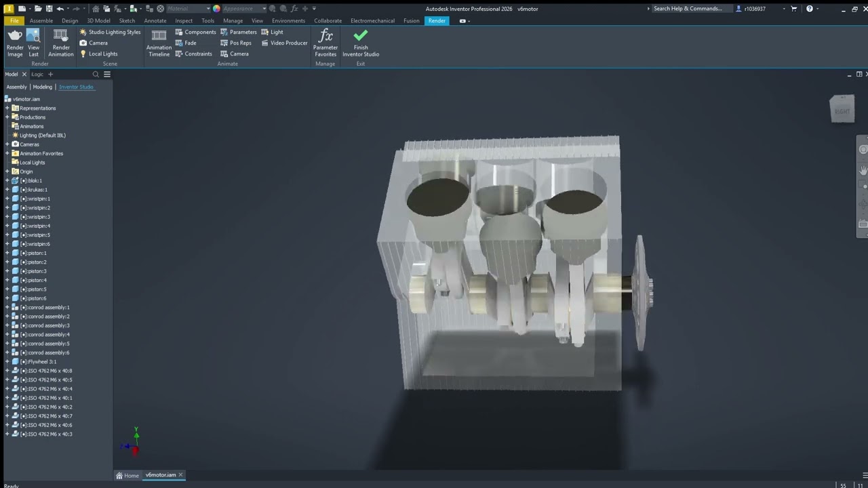
Task: Click the ViewCube RIGHT face
Action: [842, 110]
